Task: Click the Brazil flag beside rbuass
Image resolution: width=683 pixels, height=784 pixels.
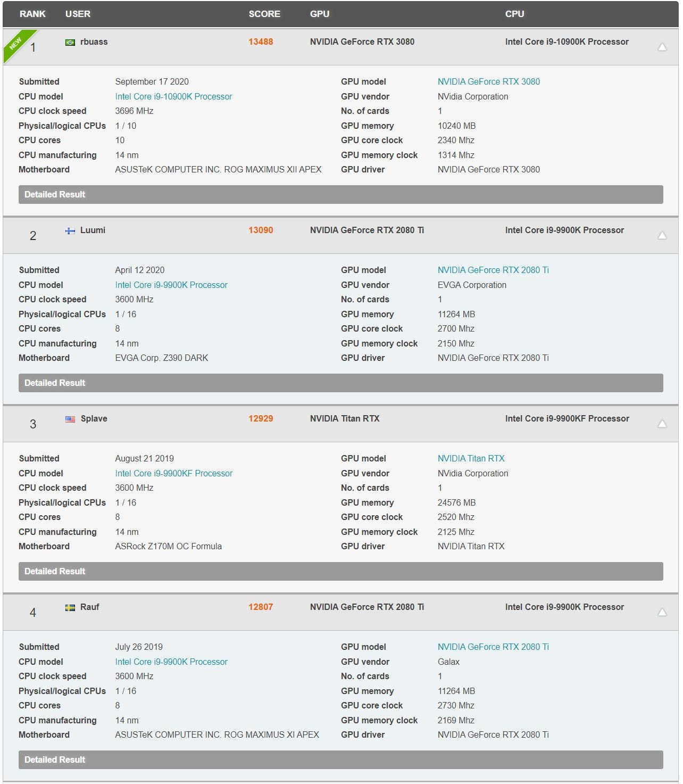Action: click(70, 42)
